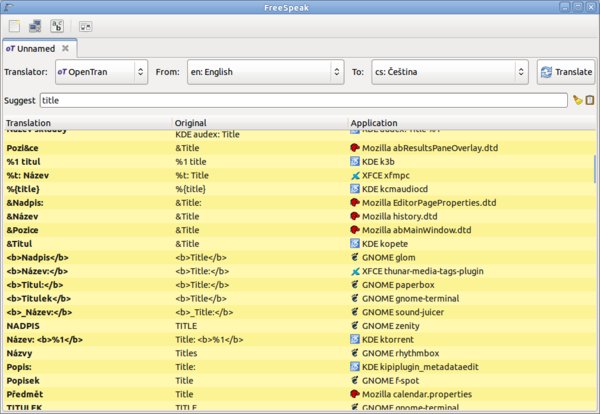Click 'GNOME f-spot' application cell
Screen dimensions: 600x414
click(390, 380)
